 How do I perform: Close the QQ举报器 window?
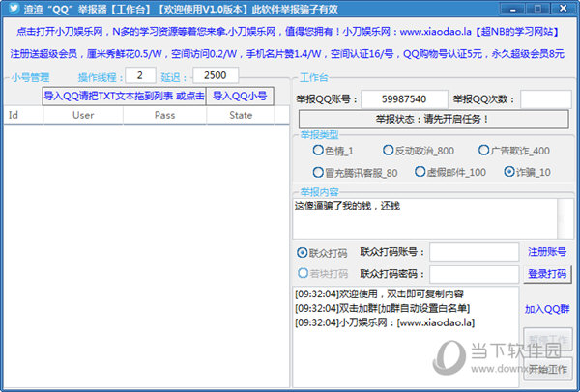(x=563, y=8)
